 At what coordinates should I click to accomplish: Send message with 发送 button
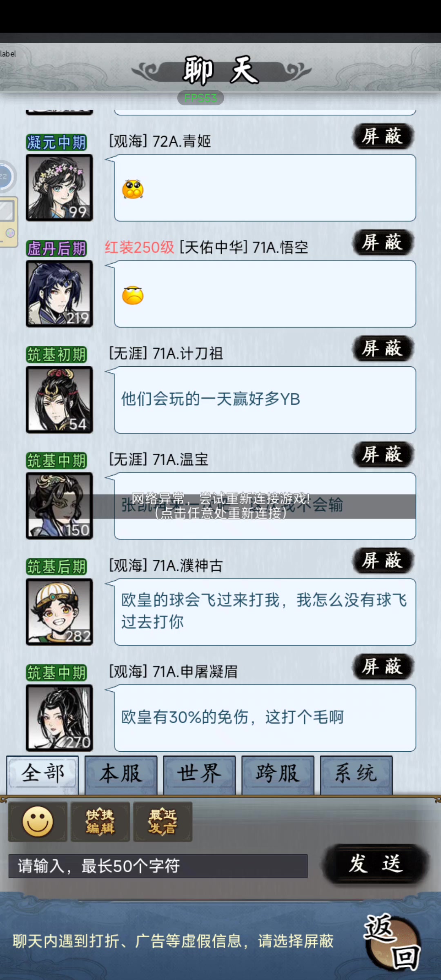375,864
